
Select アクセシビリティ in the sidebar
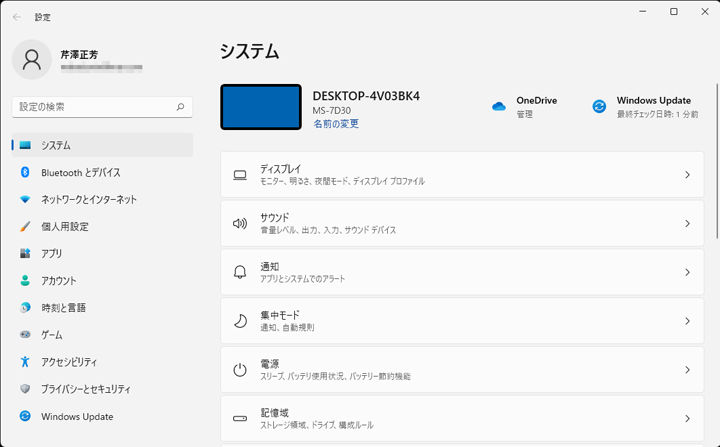pos(102,362)
